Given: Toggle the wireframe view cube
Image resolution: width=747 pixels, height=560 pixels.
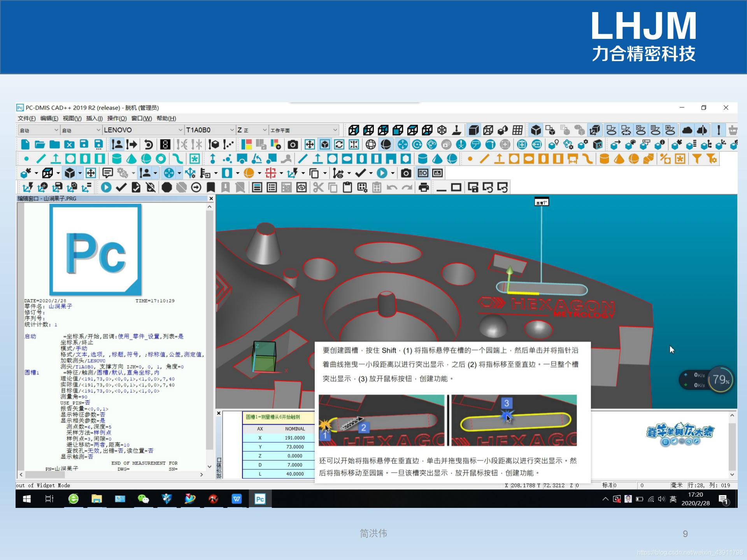Looking at the screenshot, I should coord(488,130).
